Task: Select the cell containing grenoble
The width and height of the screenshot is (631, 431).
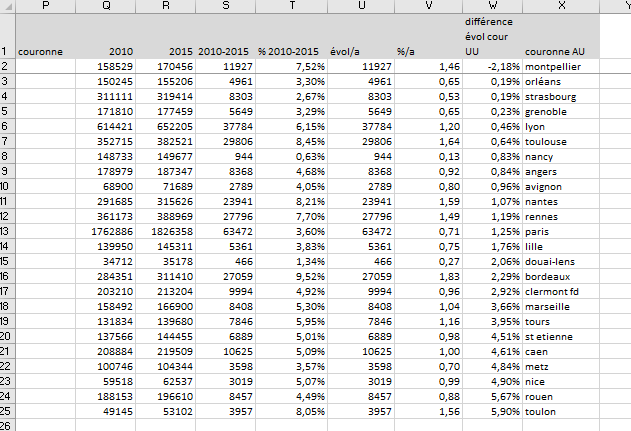Action: pos(561,111)
